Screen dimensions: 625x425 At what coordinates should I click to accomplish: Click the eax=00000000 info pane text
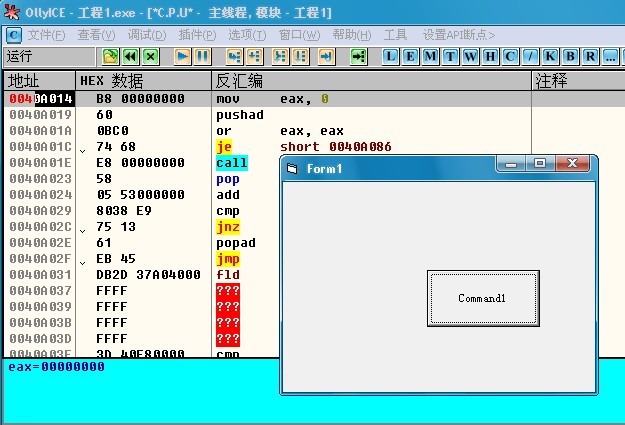click(57, 366)
